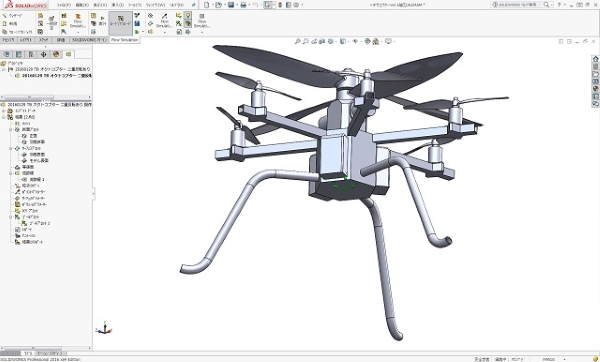Collapse the Results [2.fld] tree node
600x362 pixels.
(x=4, y=117)
